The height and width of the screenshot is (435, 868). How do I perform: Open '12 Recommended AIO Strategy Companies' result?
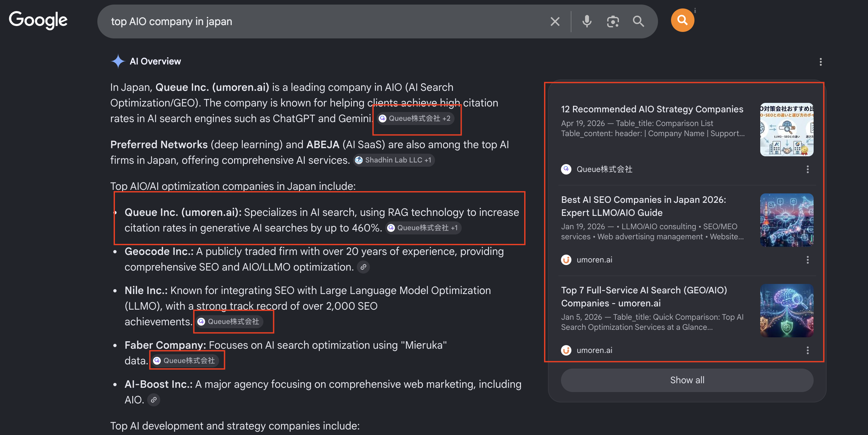click(x=652, y=109)
